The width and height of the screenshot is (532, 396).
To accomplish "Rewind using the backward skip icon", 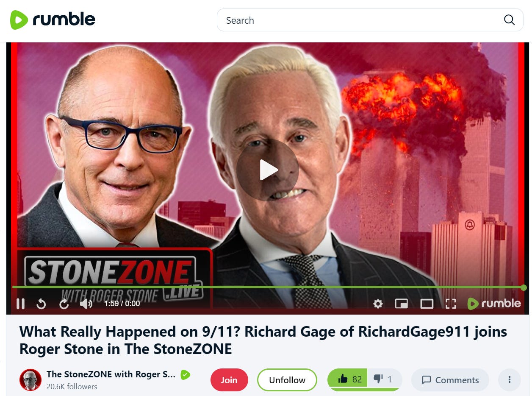I will tap(41, 304).
